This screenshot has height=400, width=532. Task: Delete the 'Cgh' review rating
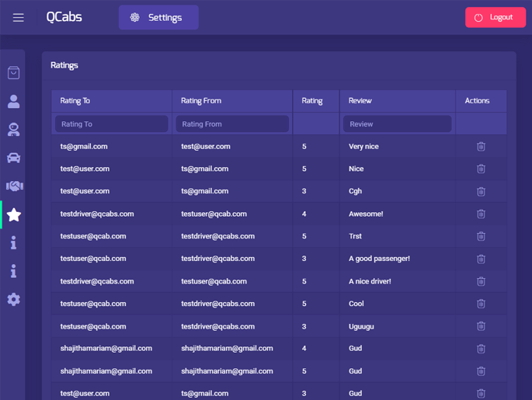coord(481,191)
